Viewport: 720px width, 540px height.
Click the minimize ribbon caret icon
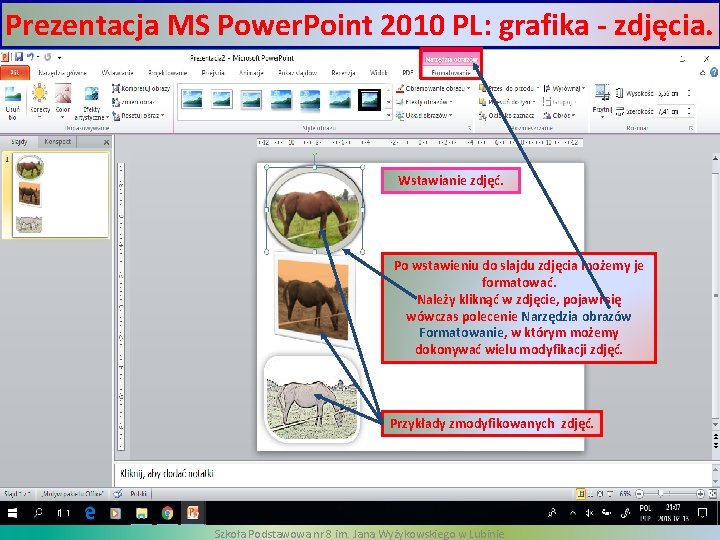point(703,73)
